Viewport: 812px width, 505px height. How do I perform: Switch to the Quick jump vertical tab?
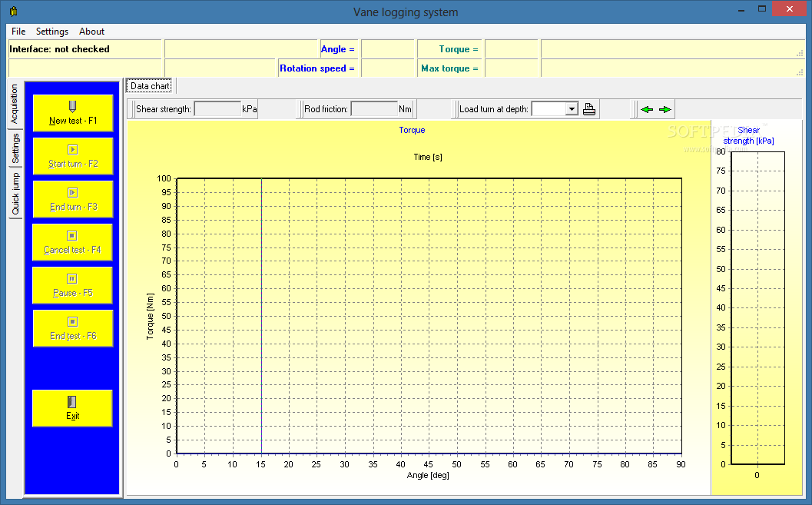click(x=15, y=194)
